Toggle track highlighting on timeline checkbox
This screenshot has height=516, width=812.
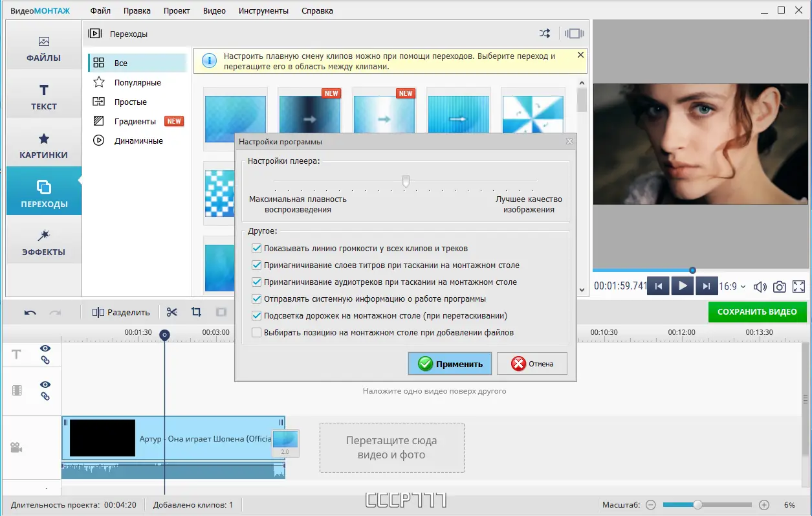(257, 315)
